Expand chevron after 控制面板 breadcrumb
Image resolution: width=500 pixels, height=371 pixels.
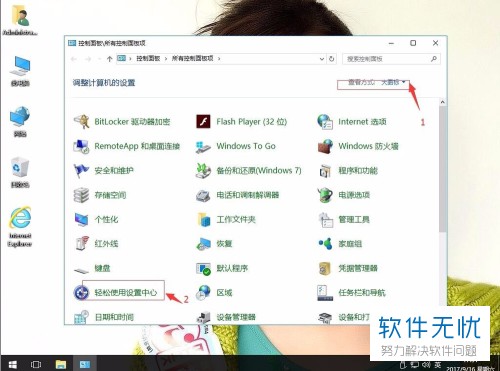[166, 59]
